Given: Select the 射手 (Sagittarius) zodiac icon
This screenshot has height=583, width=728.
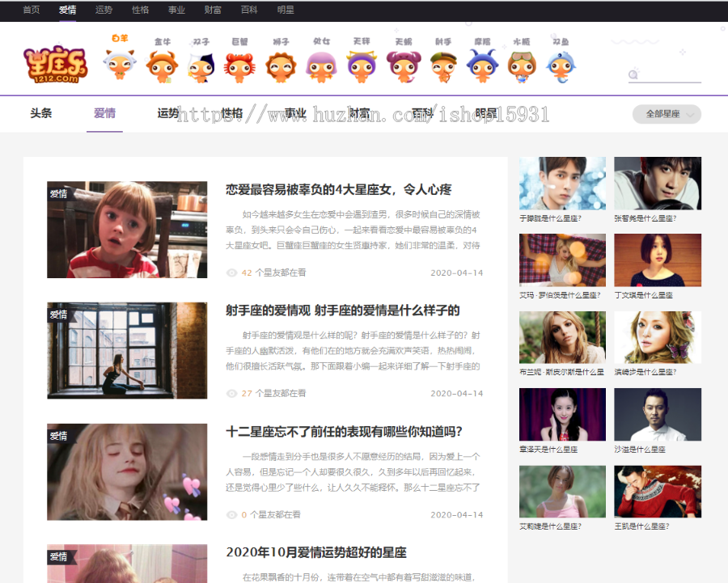Looking at the screenshot, I should coord(443,61).
